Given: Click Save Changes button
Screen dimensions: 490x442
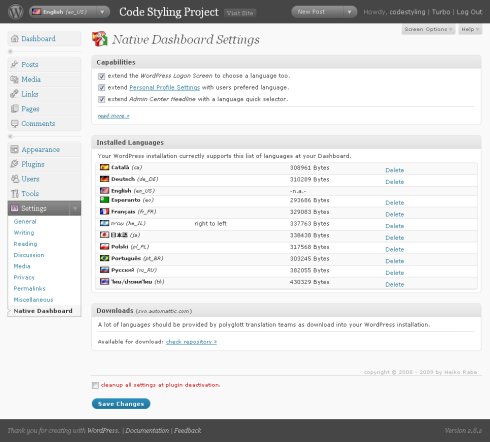Looking at the screenshot, I should point(121,404).
